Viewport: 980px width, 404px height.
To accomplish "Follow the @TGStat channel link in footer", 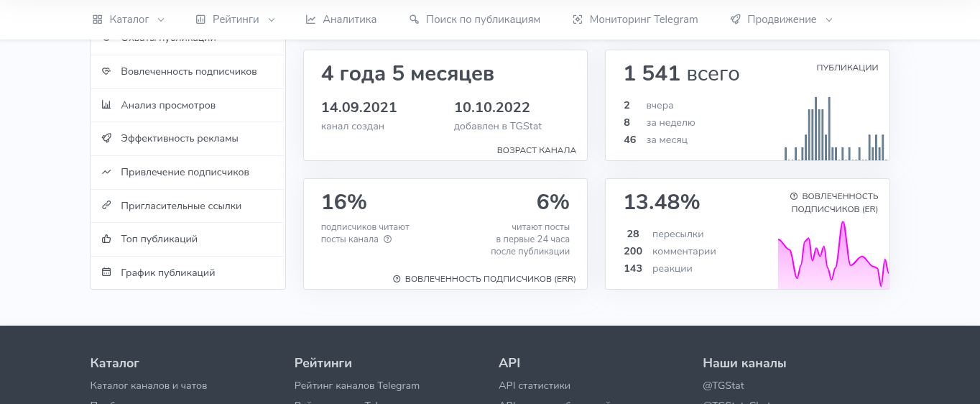I will click(723, 385).
